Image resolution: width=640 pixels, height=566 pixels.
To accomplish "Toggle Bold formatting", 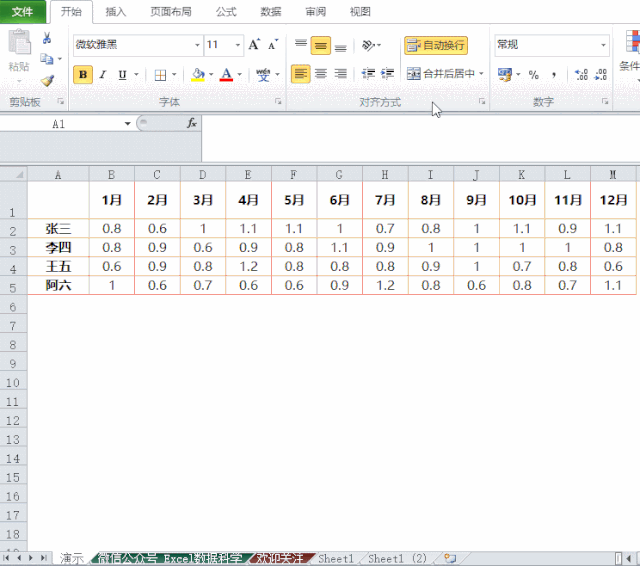I will click(83, 75).
